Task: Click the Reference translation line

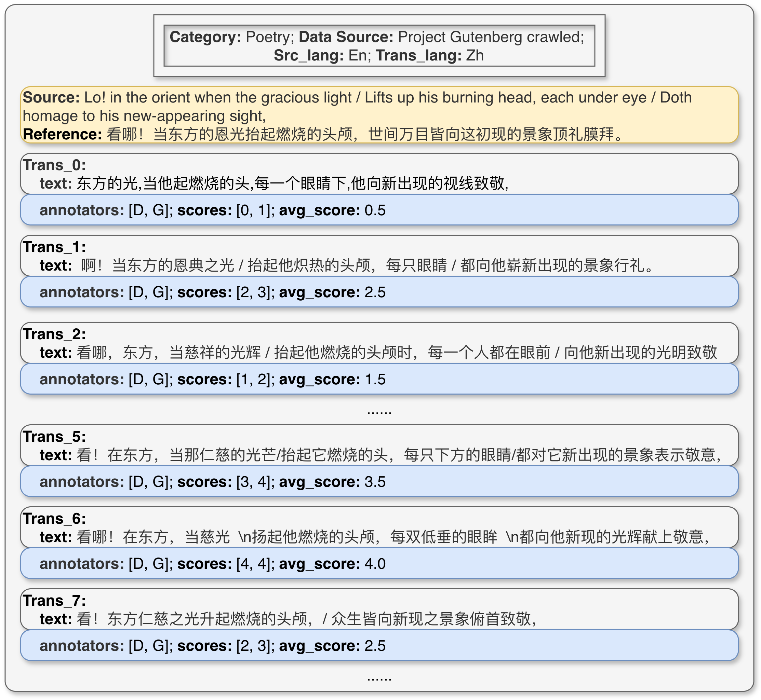Action: 322,134
